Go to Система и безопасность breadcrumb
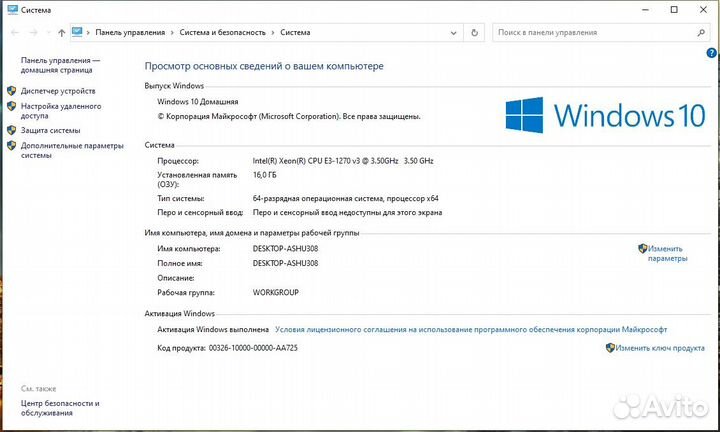The width and height of the screenshot is (720, 432). tap(222, 33)
